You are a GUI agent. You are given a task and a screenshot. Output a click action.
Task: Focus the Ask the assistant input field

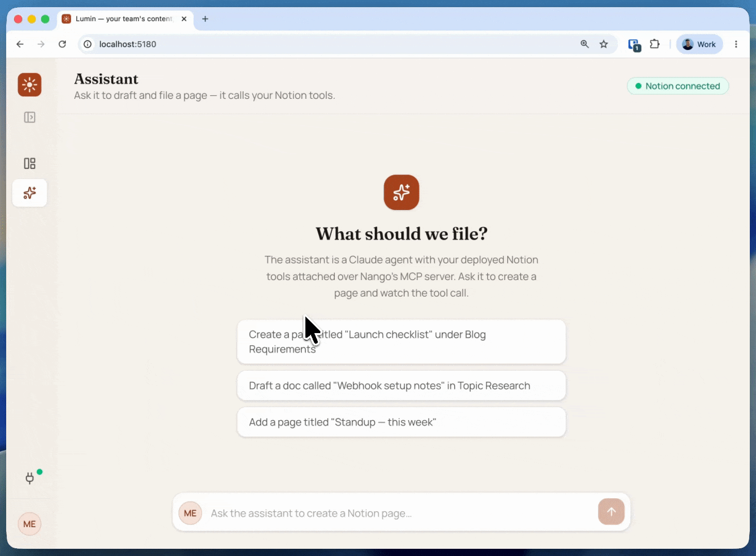402,513
